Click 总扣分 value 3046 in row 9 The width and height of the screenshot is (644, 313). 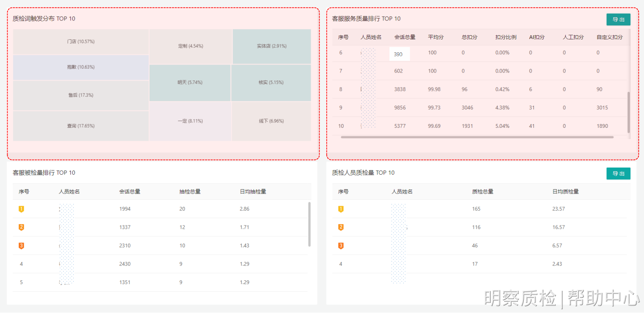(x=467, y=108)
